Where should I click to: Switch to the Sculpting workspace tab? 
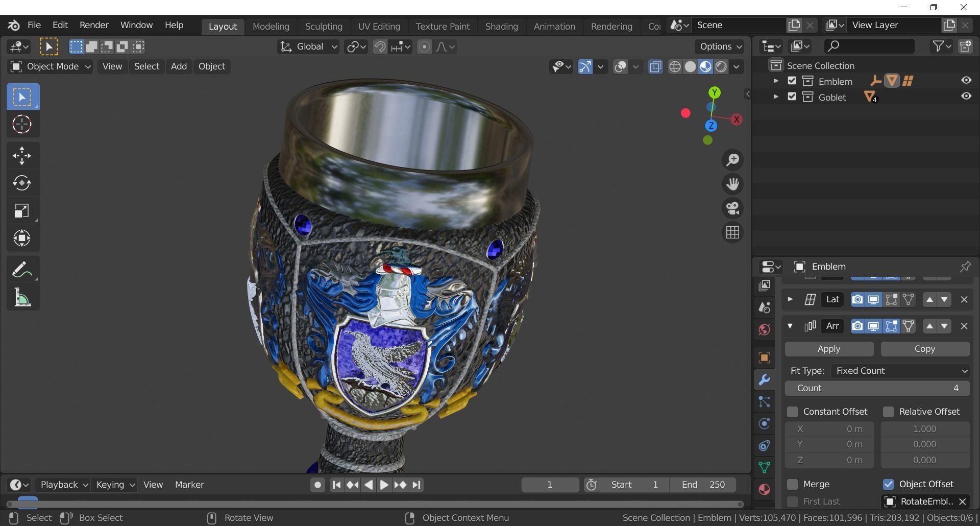pyautogui.click(x=324, y=27)
